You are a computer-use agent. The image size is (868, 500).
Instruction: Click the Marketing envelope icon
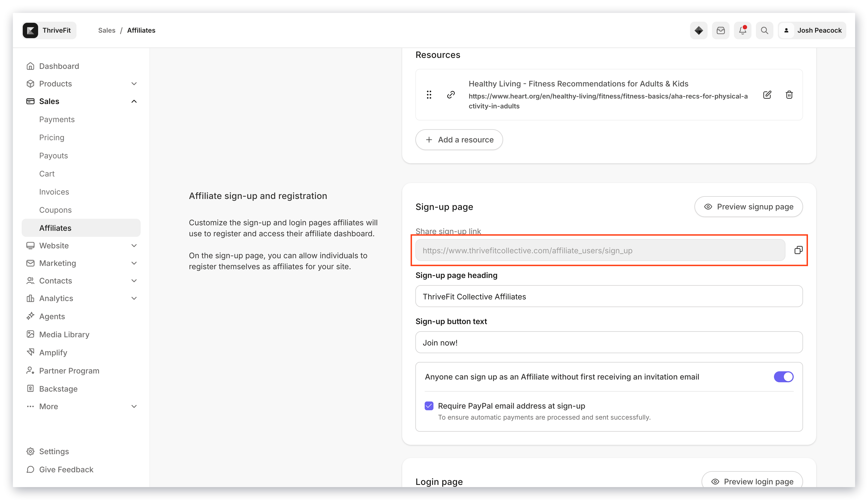[x=30, y=263]
